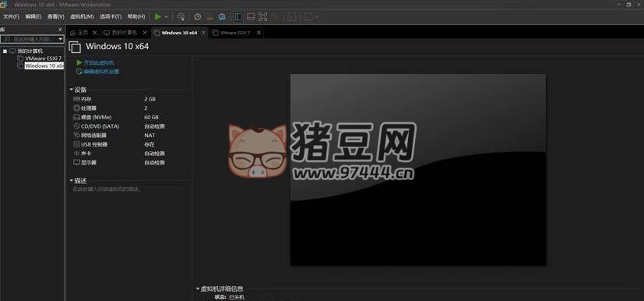Image resolution: width=644 pixels, height=301 pixels.
Task: Select Windows 10 x64 in library tree
Action: [x=44, y=66]
